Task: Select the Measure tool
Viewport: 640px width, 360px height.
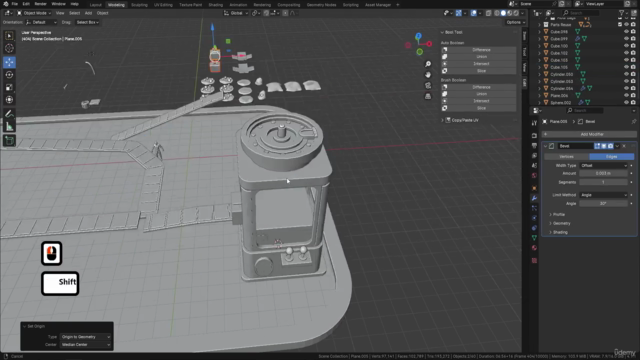Action: click(9, 127)
